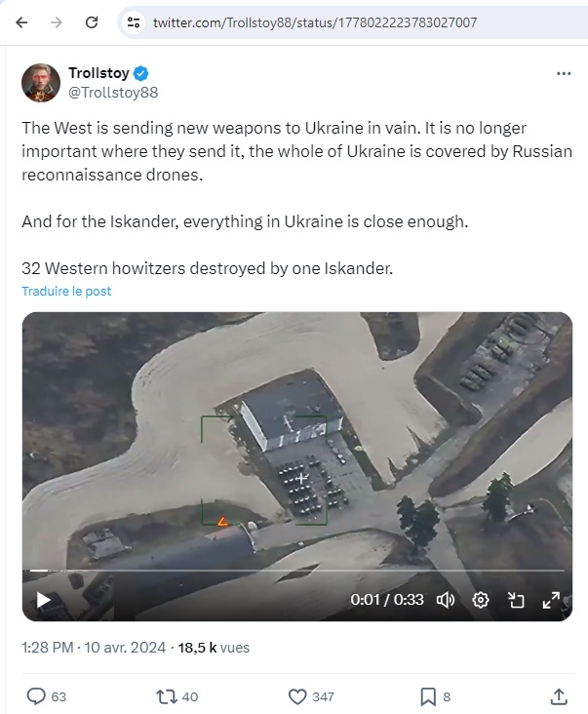
Task: Open the three-dot more options menu
Action: [x=564, y=73]
